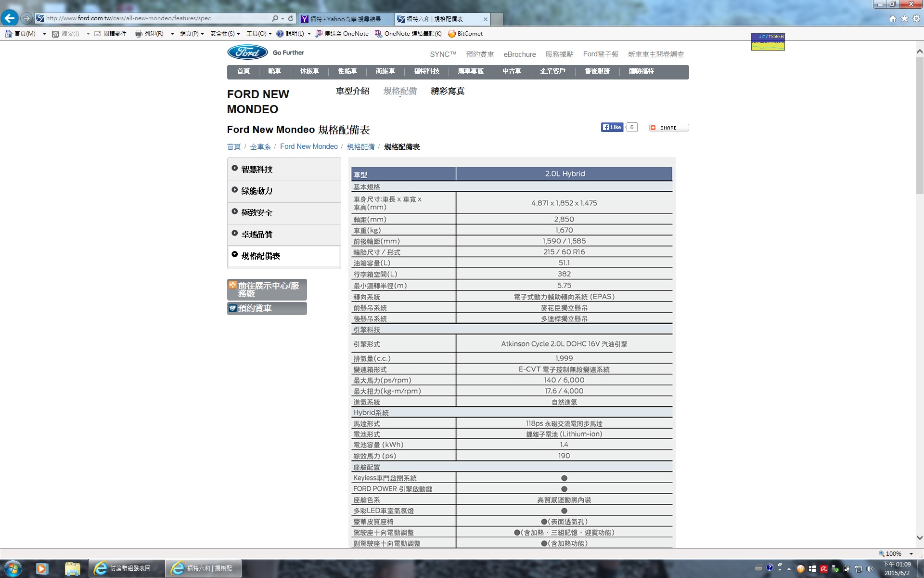Click the IE Home icon at top right

[893, 18]
